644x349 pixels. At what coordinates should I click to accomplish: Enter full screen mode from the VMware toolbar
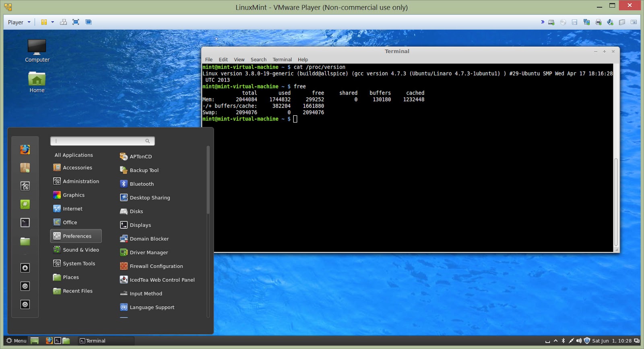(76, 22)
